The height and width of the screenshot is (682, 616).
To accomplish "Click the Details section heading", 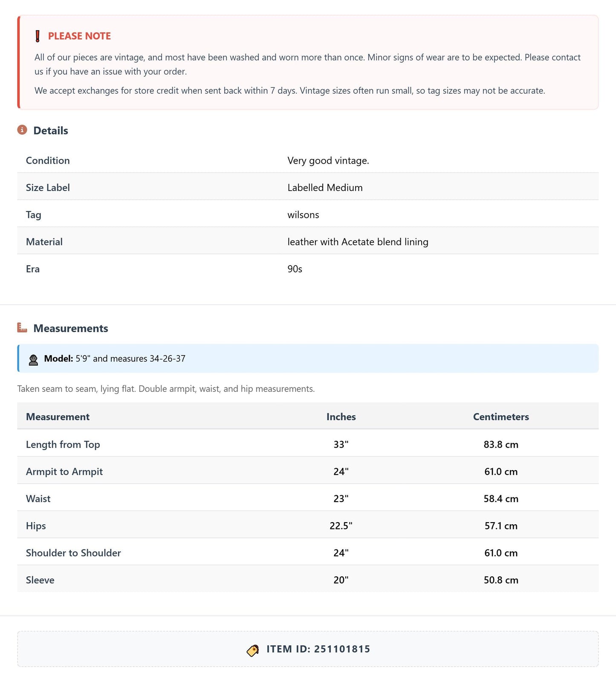I will point(51,130).
